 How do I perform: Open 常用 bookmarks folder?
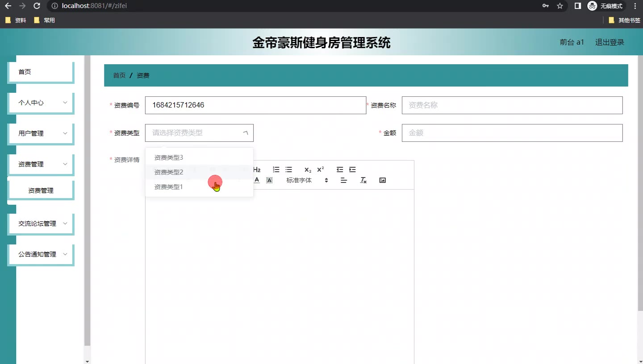[45, 20]
